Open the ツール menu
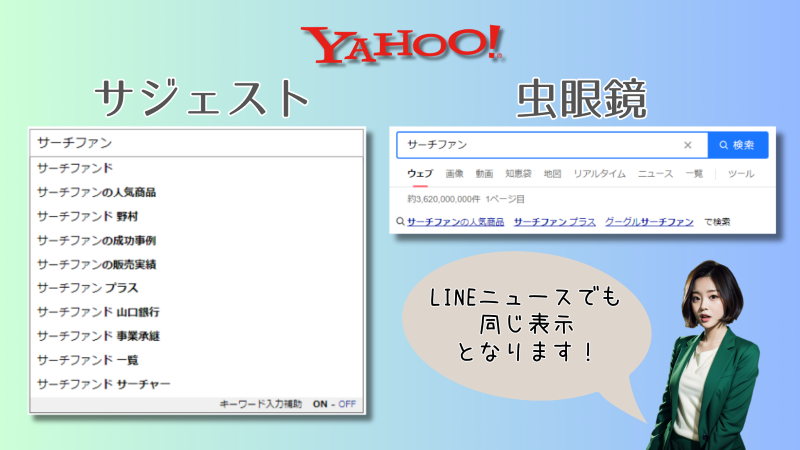Viewport: 800px width, 450px height. tap(741, 174)
